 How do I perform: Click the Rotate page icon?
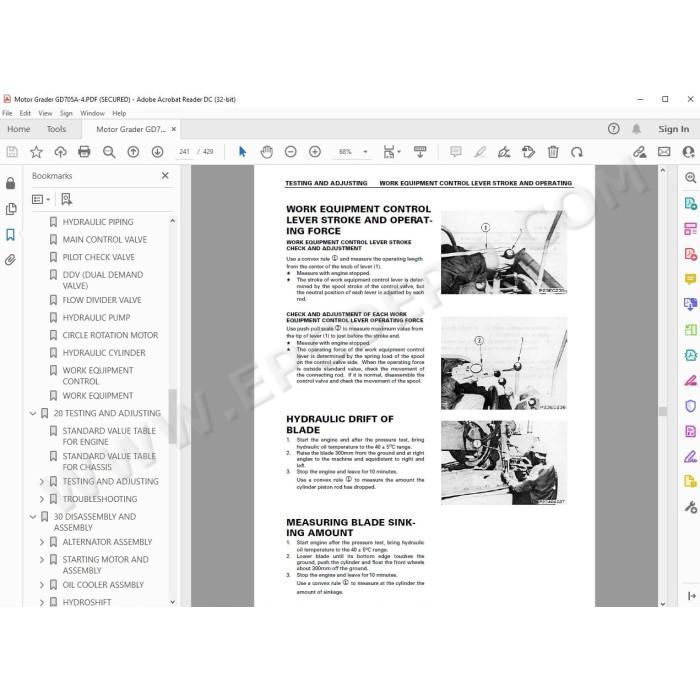pyautogui.click(x=577, y=152)
